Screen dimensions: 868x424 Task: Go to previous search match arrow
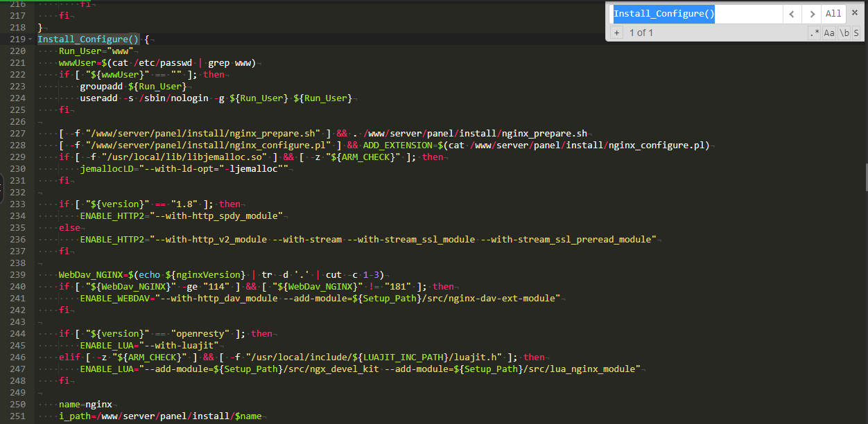point(792,13)
